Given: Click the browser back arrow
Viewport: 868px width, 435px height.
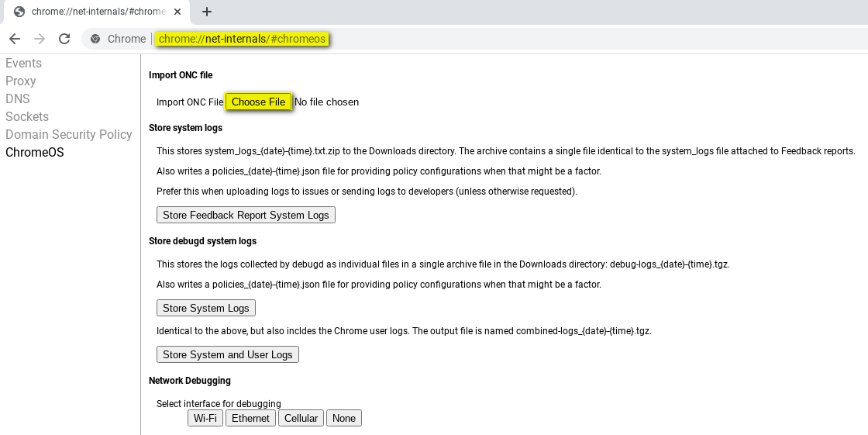Looking at the screenshot, I should [x=15, y=39].
